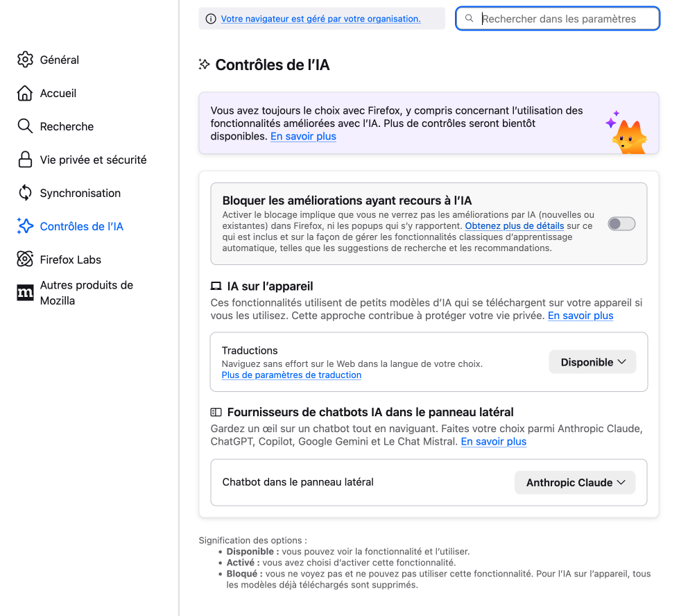The height and width of the screenshot is (616, 697).
Task: Open Plus de paramètres de traduction link
Action: (x=291, y=375)
